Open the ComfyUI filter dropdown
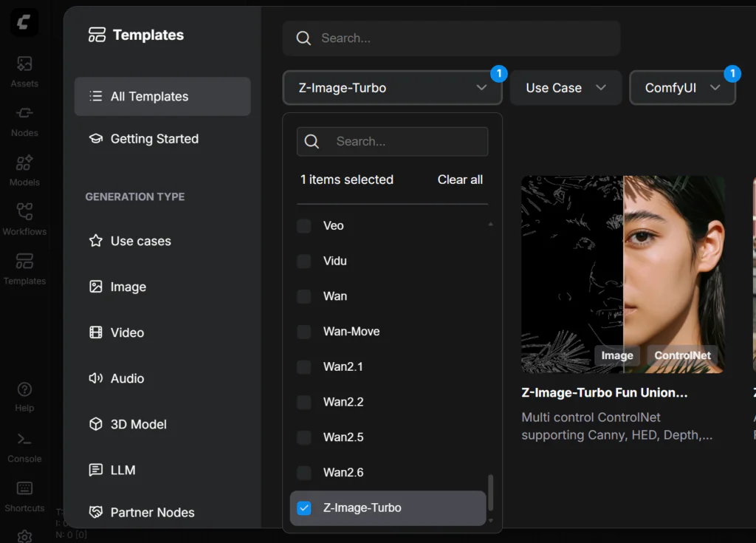 point(682,88)
